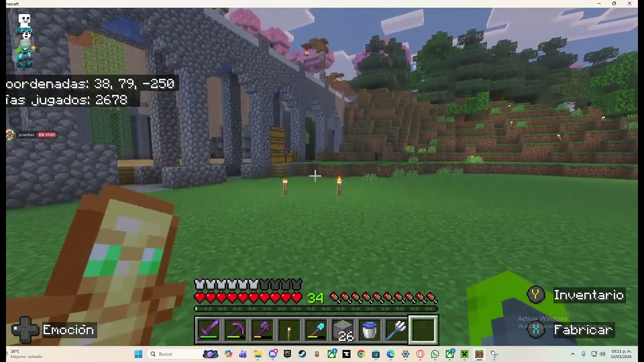Open the Xbox icon beside WhatsApp
The image size is (644, 362).
[450, 354]
